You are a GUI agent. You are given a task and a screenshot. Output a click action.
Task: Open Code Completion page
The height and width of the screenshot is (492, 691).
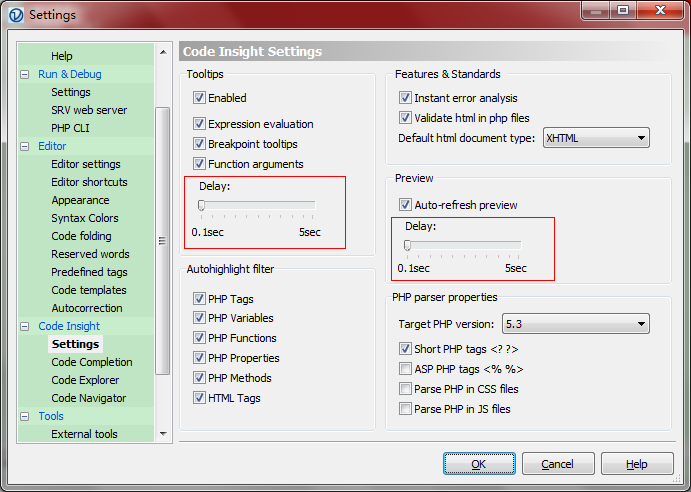(92, 362)
